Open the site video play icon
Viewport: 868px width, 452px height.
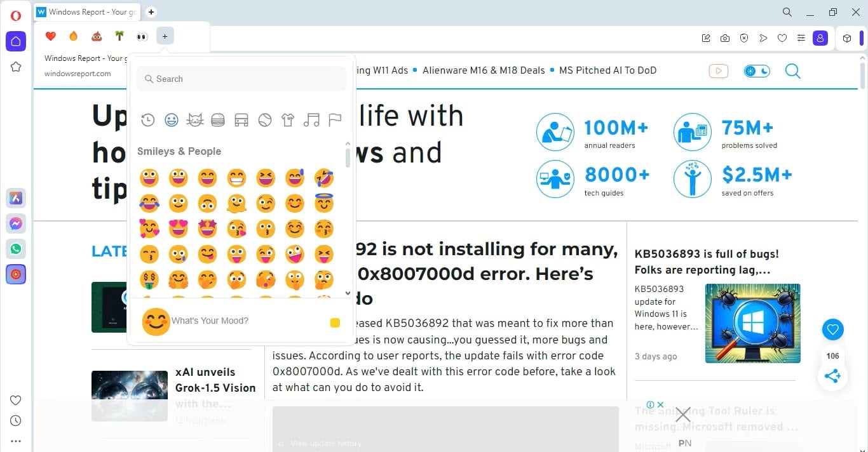pyautogui.click(x=719, y=71)
